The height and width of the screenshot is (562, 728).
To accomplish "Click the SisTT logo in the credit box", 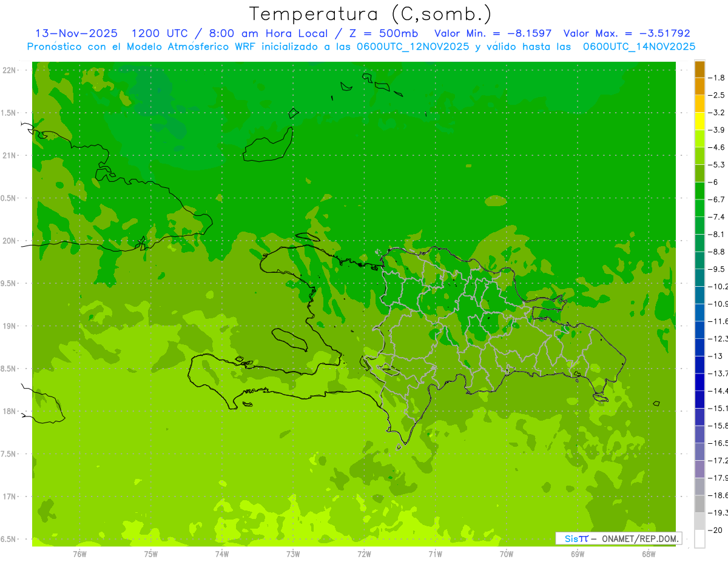I will point(576,538).
